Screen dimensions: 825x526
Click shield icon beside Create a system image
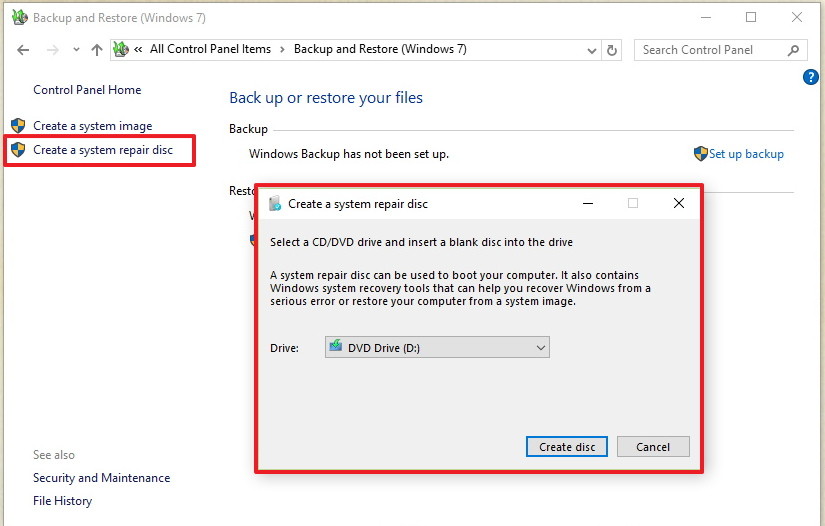(18, 126)
